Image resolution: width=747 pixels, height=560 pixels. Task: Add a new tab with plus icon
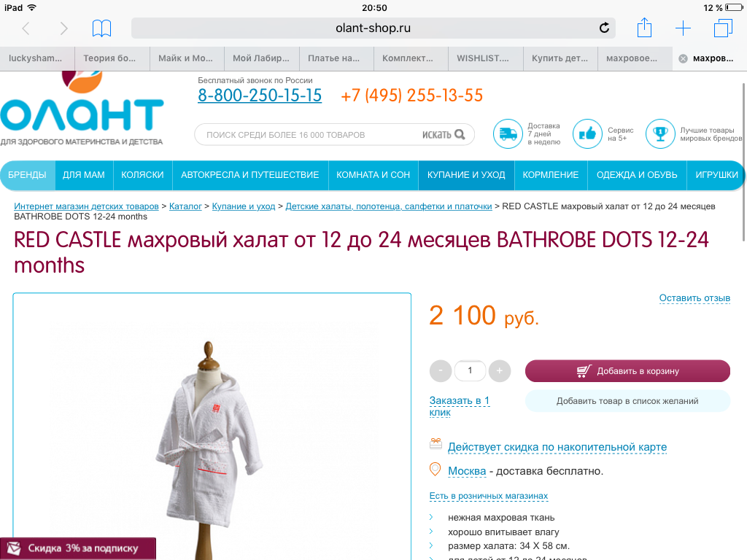tap(683, 28)
